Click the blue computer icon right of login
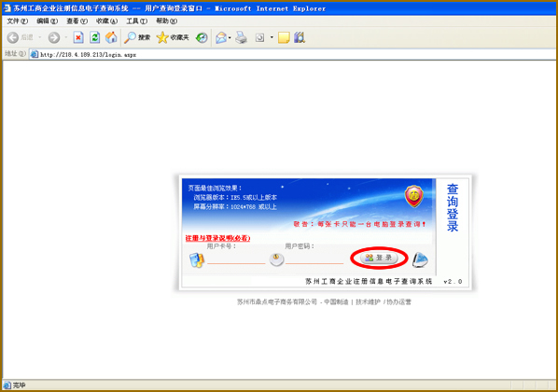 420,259
